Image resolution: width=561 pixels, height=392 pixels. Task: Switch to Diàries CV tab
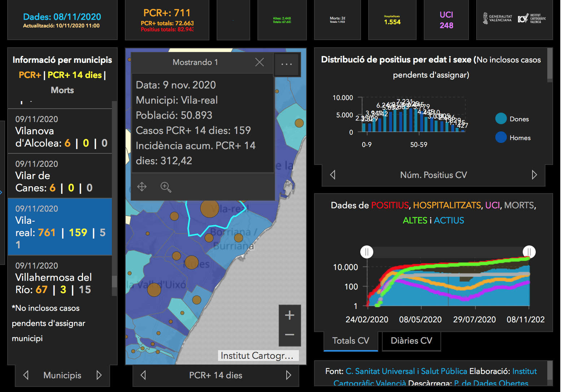411,340
